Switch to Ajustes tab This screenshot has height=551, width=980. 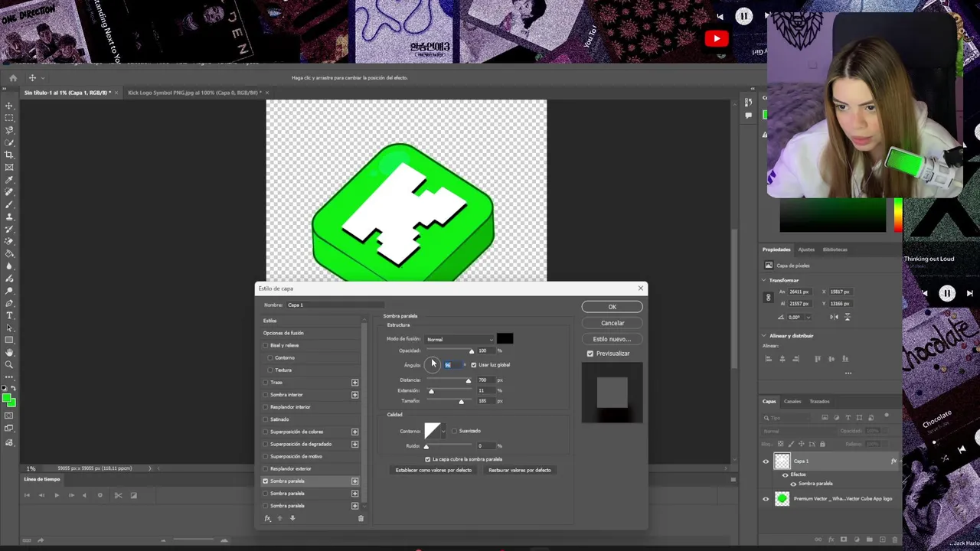click(x=806, y=249)
